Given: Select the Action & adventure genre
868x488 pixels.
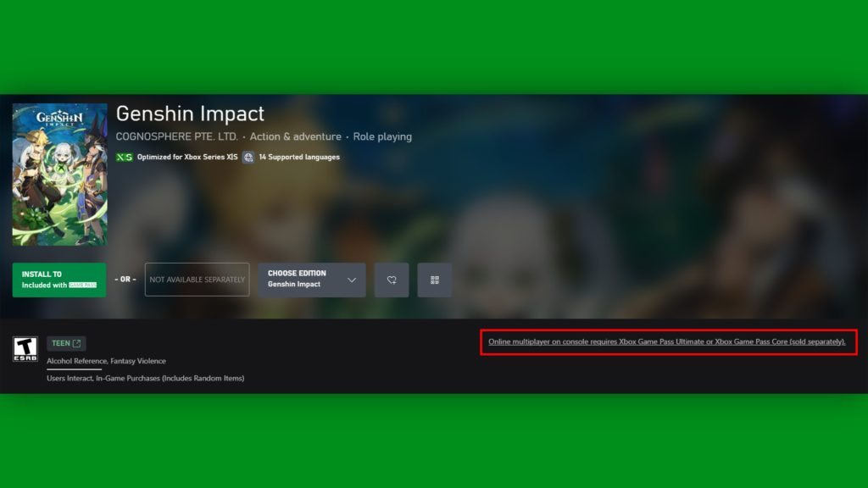Looking at the screenshot, I should point(295,136).
